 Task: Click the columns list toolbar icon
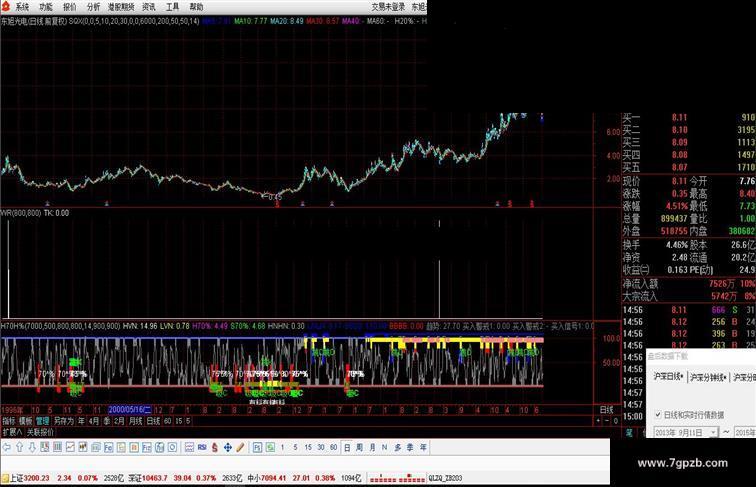click(57, 447)
